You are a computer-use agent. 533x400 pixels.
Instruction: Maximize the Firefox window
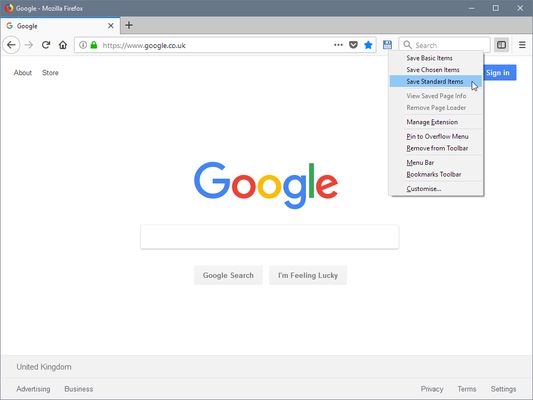(496, 8)
